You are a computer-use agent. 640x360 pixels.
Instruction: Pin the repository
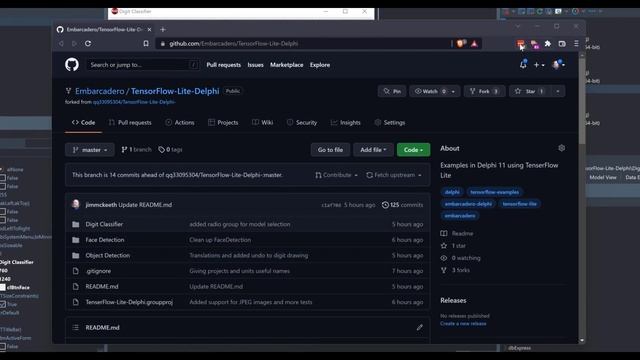392,91
